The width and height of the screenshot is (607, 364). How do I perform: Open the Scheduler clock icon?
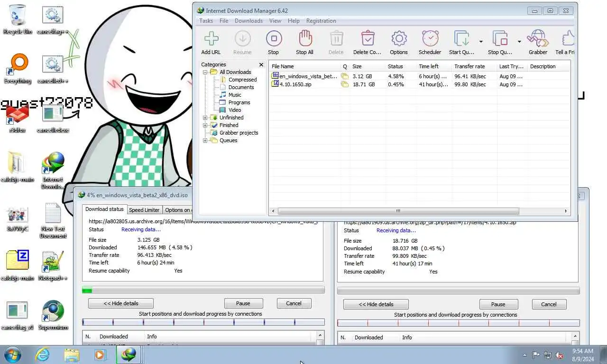tap(430, 42)
